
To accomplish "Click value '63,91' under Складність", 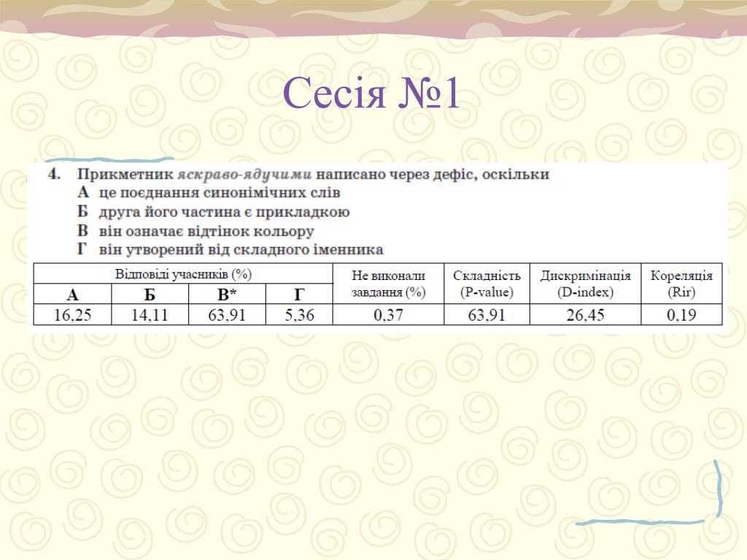I will pos(487,315).
